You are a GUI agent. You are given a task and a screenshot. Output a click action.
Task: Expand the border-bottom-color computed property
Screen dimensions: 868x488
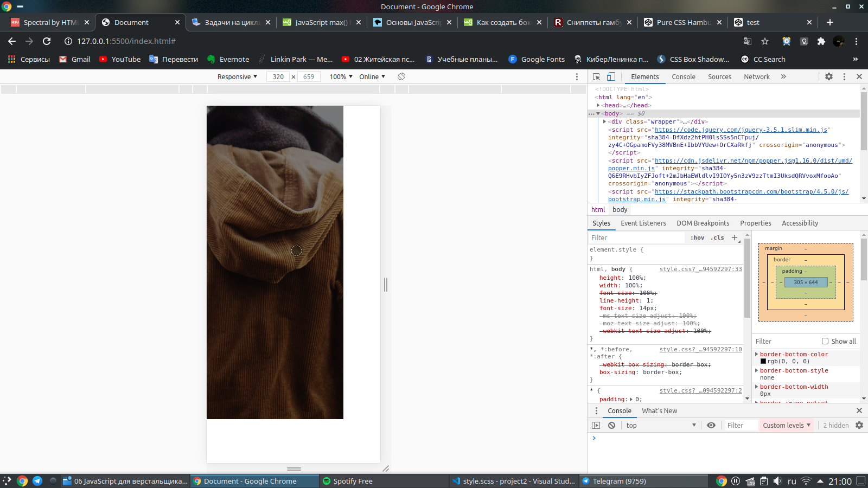coord(757,354)
